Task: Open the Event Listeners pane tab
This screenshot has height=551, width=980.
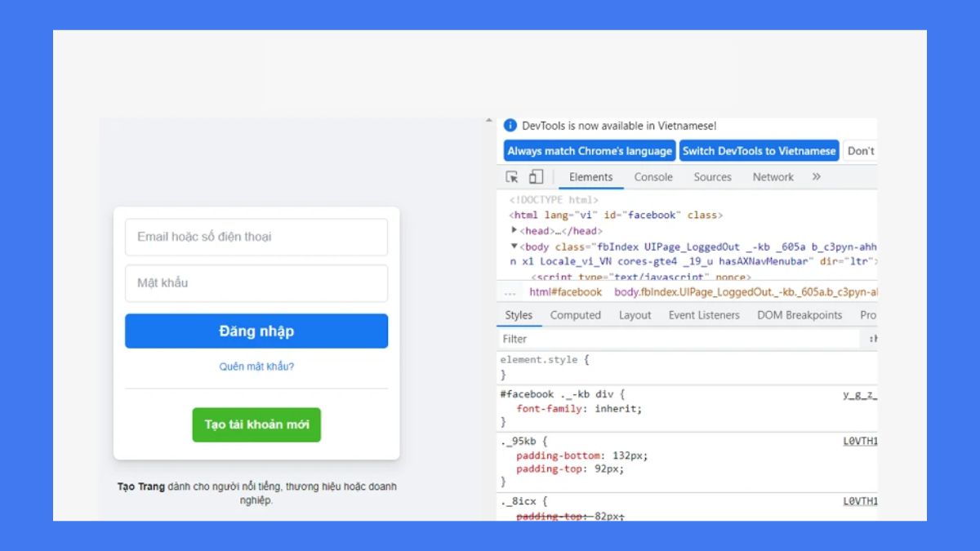Action: pyautogui.click(x=704, y=315)
